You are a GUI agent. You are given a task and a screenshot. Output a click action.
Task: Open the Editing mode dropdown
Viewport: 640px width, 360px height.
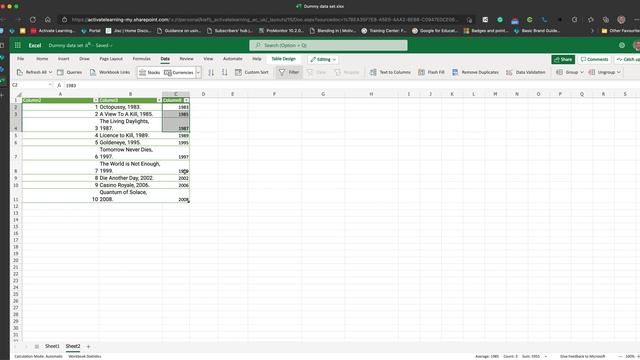[x=323, y=60]
